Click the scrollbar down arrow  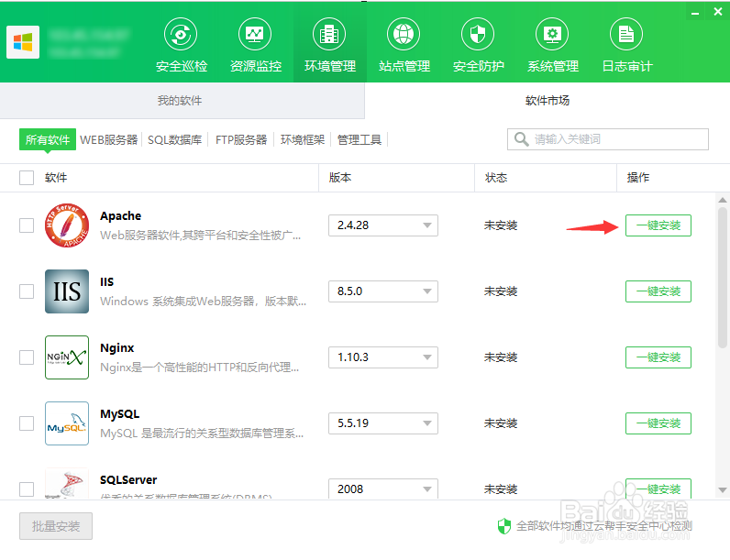(723, 489)
